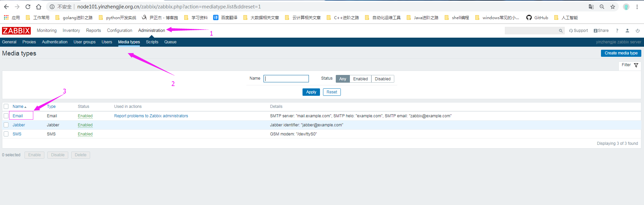This screenshot has height=205, width=644.
Task: Open the Administration menu
Action: pyautogui.click(x=152, y=31)
